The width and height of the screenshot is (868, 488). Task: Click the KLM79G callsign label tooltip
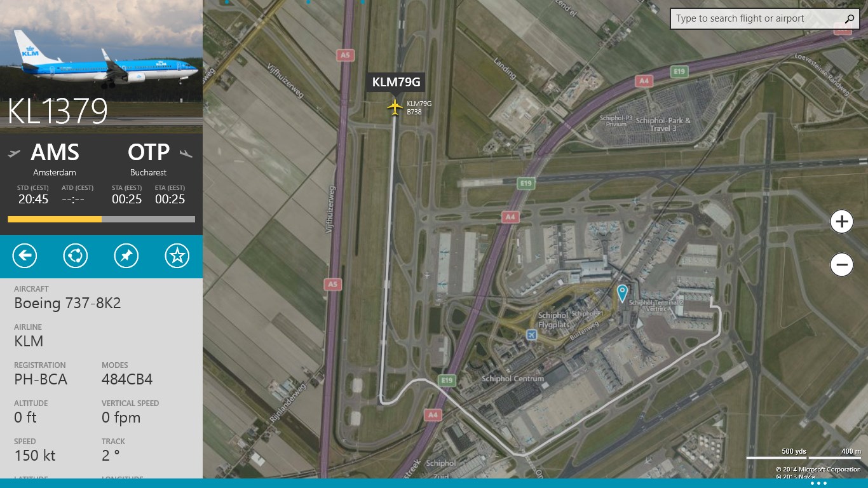pyautogui.click(x=397, y=82)
